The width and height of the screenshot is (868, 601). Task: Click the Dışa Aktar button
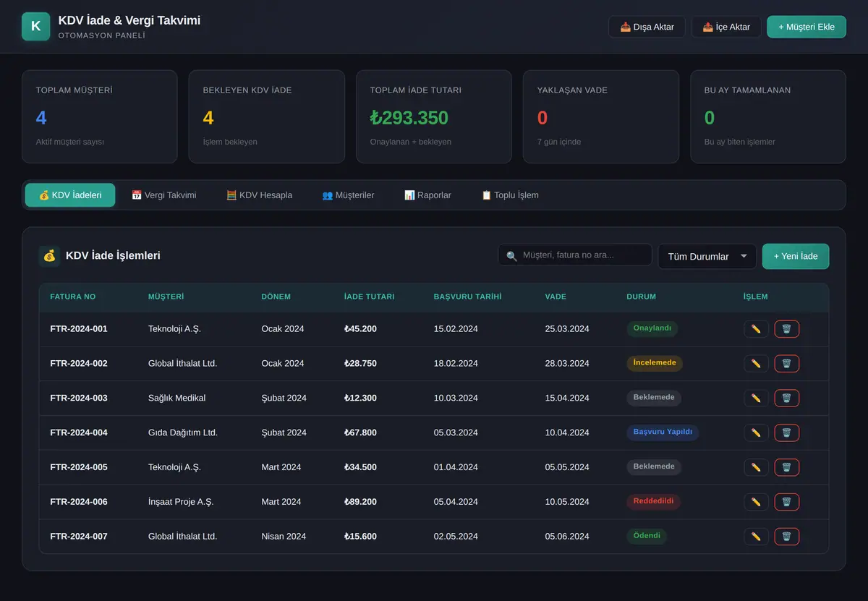647,27
